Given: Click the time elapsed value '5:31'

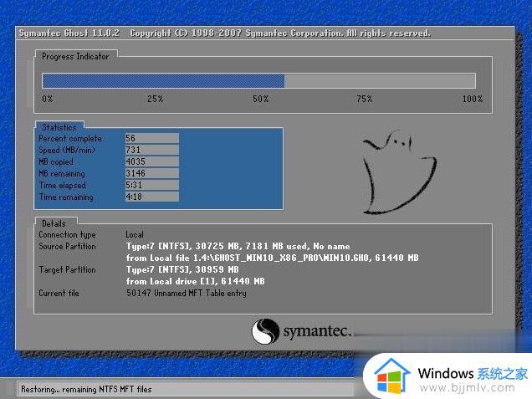Looking at the screenshot, I should (152, 185).
